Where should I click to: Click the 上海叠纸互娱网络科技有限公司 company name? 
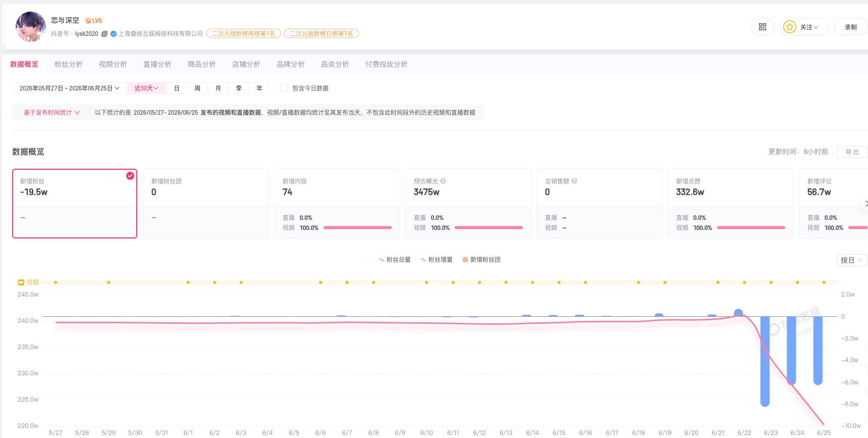(x=161, y=34)
